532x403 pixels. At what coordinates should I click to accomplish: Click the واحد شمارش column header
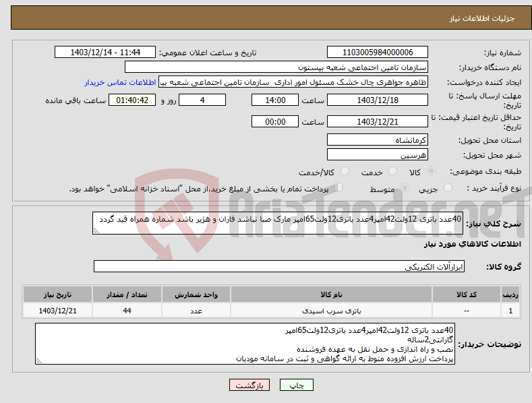click(196, 294)
